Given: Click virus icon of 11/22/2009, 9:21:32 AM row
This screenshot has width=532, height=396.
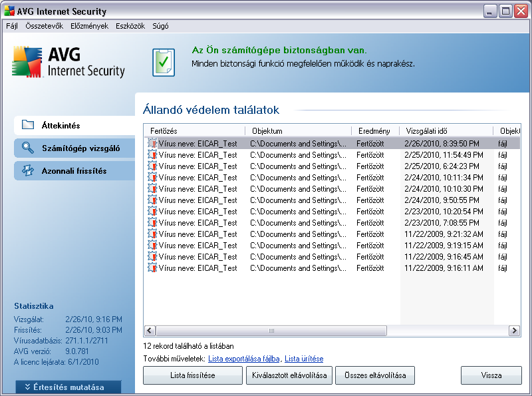Looking at the screenshot, I should coord(152,234).
